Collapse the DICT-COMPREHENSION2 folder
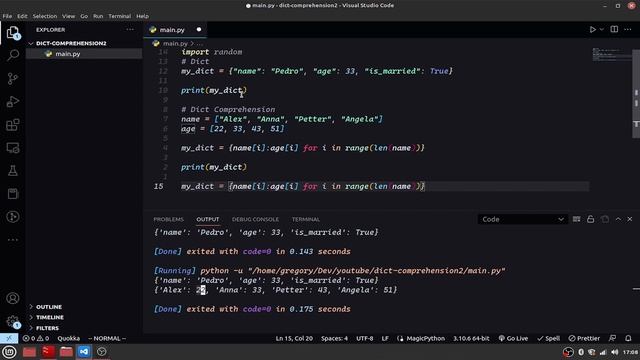This screenshot has height=360, width=640. 84,43
